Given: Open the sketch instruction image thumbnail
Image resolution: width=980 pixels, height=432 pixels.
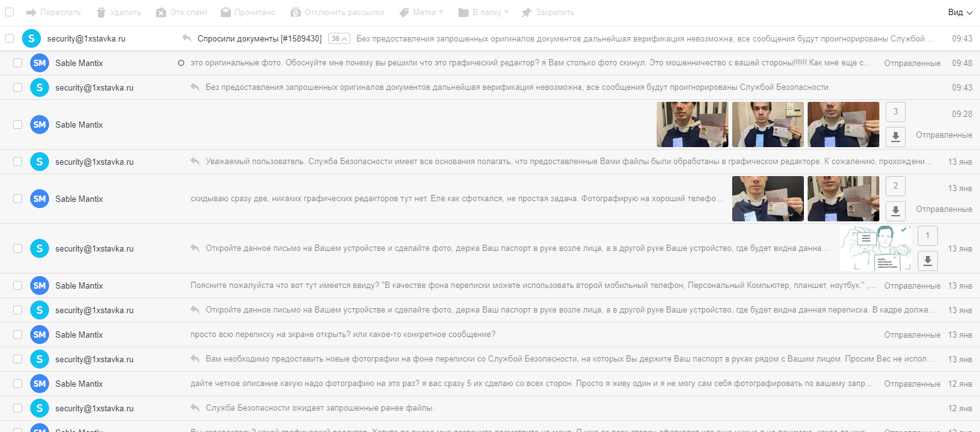Looking at the screenshot, I should click(x=876, y=248).
